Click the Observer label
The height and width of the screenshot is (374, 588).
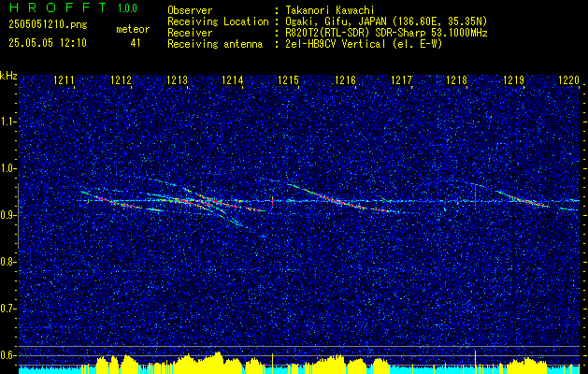coord(190,10)
